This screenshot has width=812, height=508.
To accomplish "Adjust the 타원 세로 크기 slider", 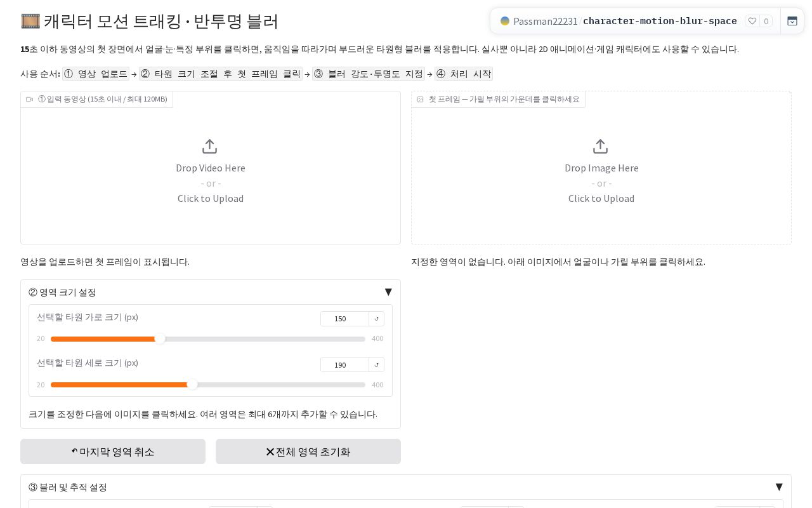I will (208, 385).
